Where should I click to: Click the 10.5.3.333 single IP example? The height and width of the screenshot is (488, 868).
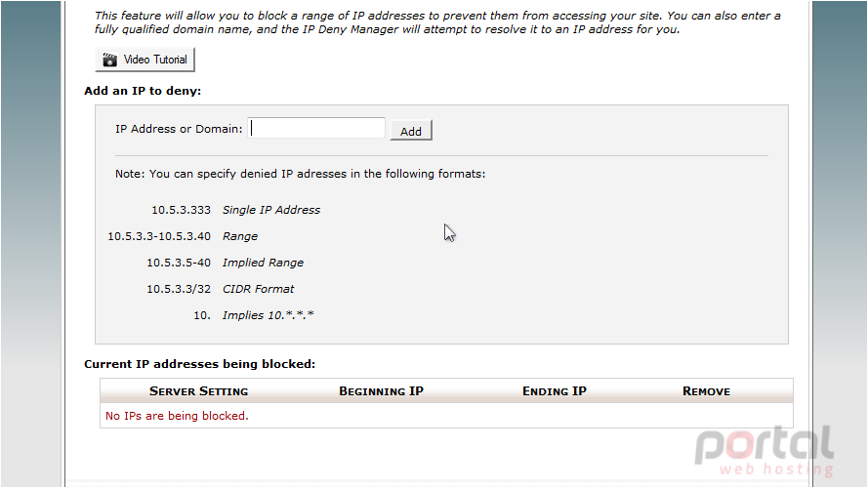pos(181,210)
